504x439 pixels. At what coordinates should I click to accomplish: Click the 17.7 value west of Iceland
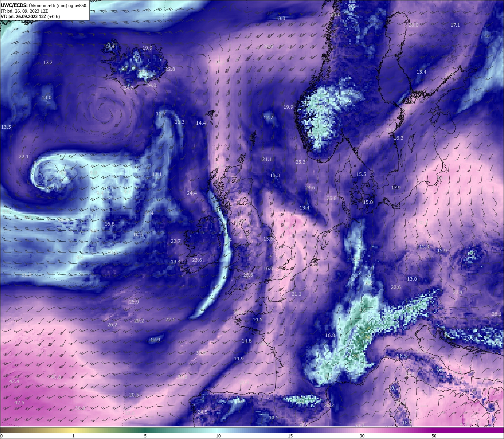pyautogui.click(x=48, y=63)
